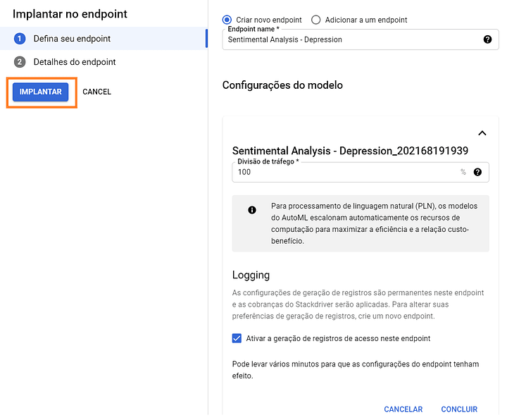Click the CANCELAR link at bottom
The image size is (507, 420).
click(x=403, y=409)
